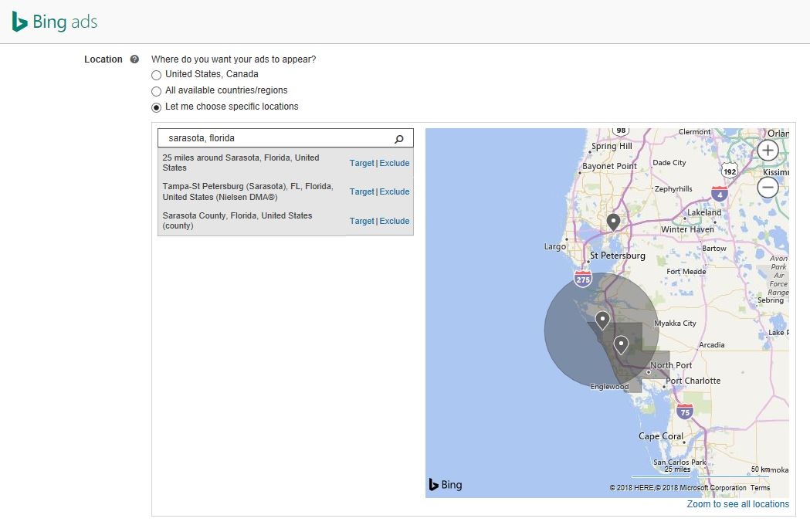Click the Winter Haven label on map
Viewport: 810px width, 532px height.
pos(687,229)
